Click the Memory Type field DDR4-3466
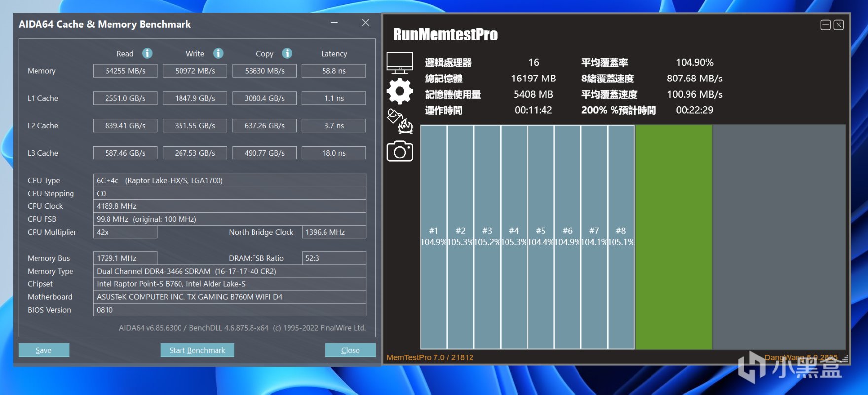Image resolution: width=868 pixels, height=395 pixels. click(x=230, y=271)
